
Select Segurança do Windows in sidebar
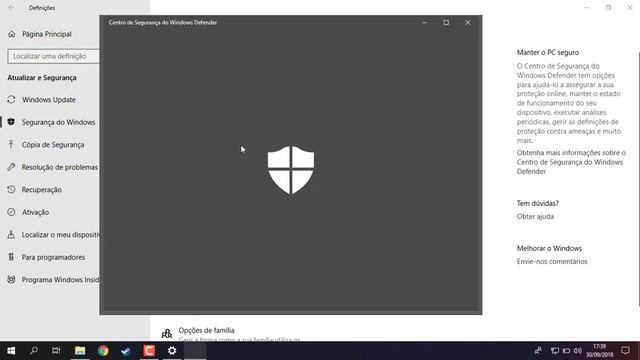(x=58, y=122)
